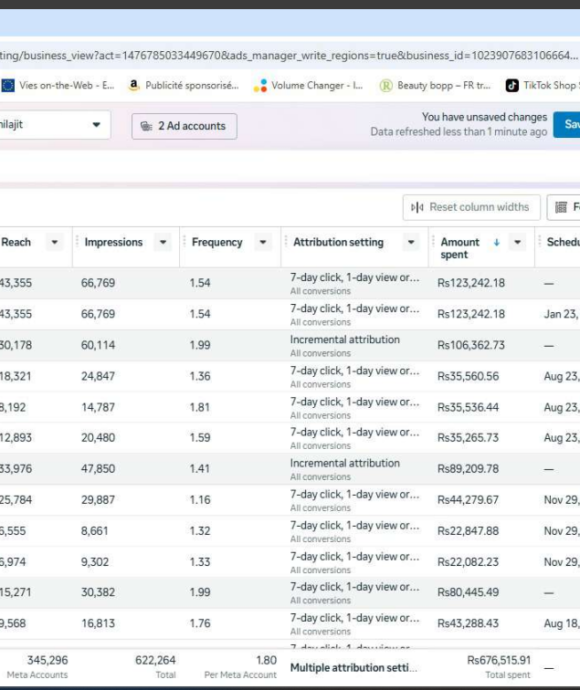This screenshot has height=690, width=580.
Task: Click the reset column widths icon
Action: pyautogui.click(x=417, y=207)
